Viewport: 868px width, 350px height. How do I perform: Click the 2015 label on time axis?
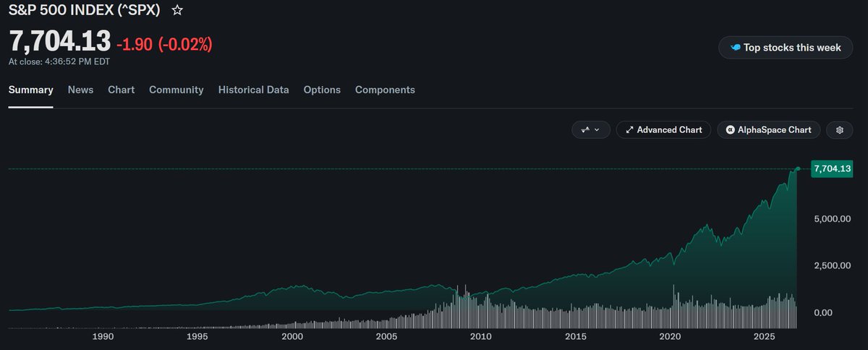point(576,337)
